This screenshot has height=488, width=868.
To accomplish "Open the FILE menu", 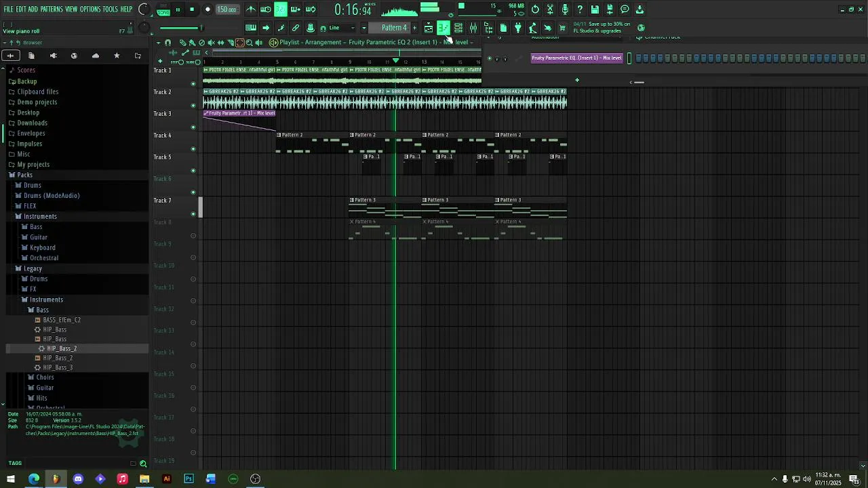I will pos(9,9).
